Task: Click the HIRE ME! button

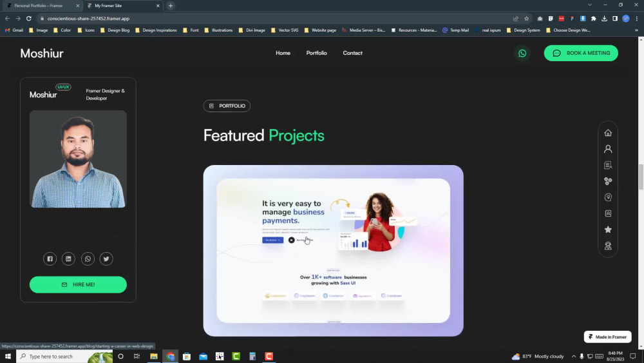Action: coord(78,284)
